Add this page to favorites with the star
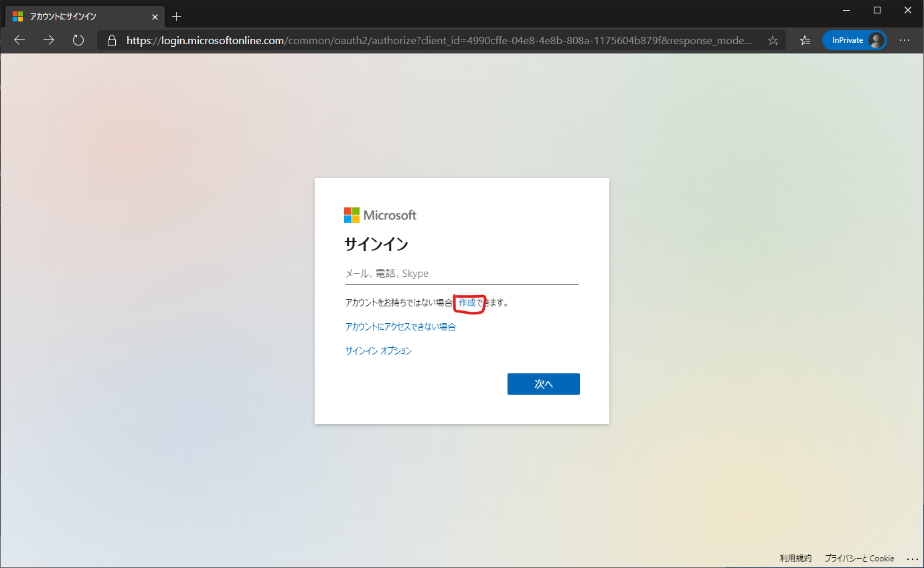 point(773,40)
